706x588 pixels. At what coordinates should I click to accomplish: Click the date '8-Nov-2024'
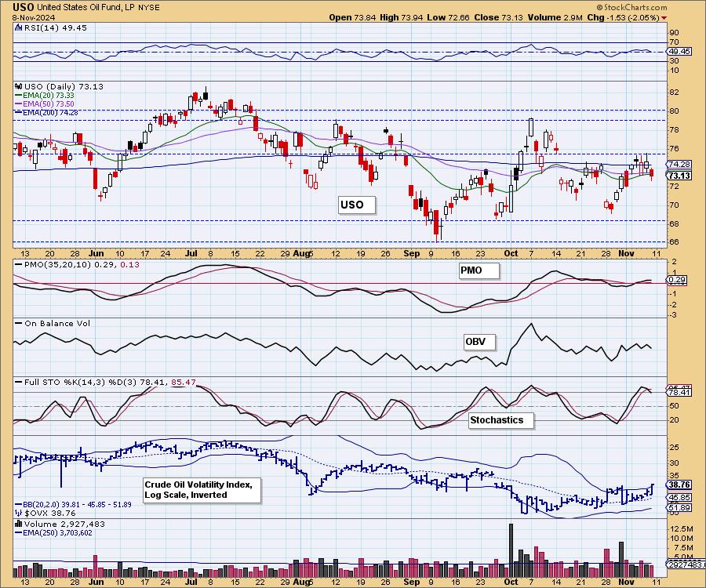click(x=34, y=17)
